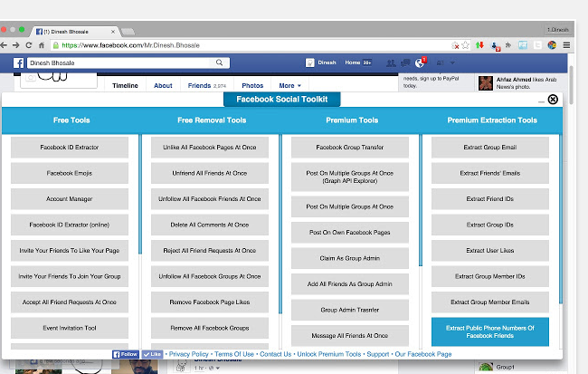Open Chrome hamburger menu
The height and width of the screenshot is (374, 588).
tap(566, 45)
